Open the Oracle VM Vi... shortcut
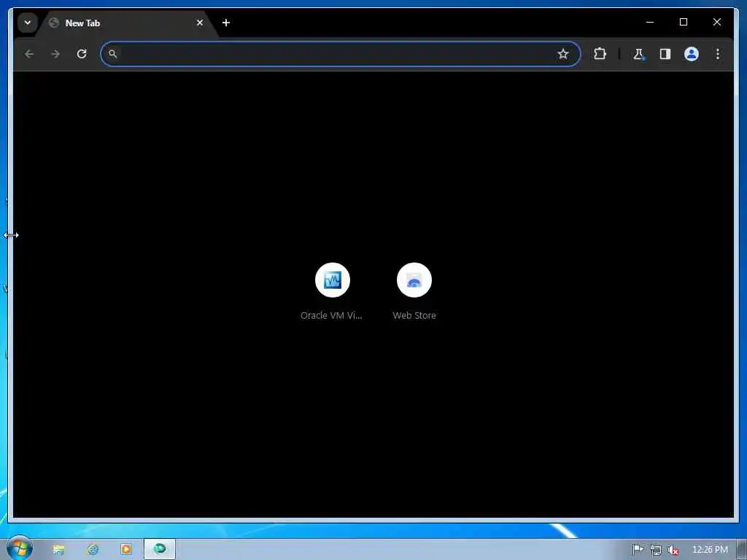This screenshot has height=560, width=747. coord(332,292)
